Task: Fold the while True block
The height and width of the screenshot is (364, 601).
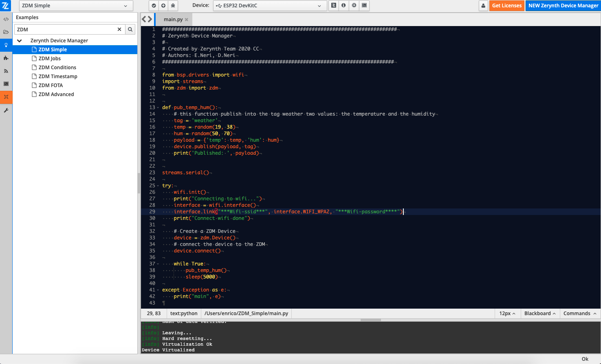Action: [x=158, y=264]
